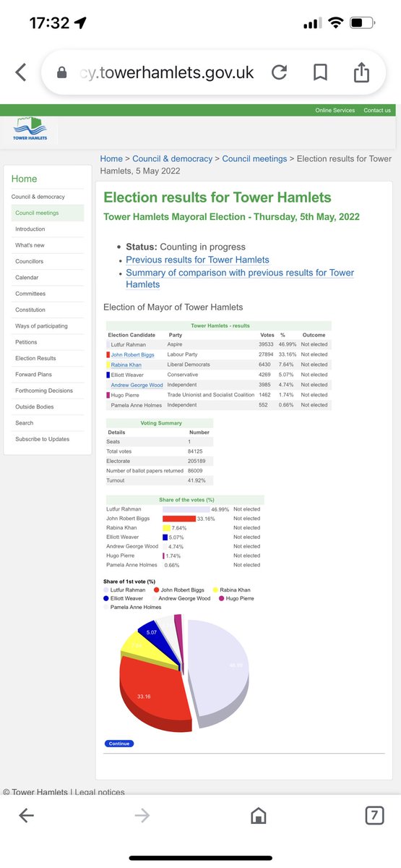Open Contact us link
401x868 pixels.
point(377,110)
